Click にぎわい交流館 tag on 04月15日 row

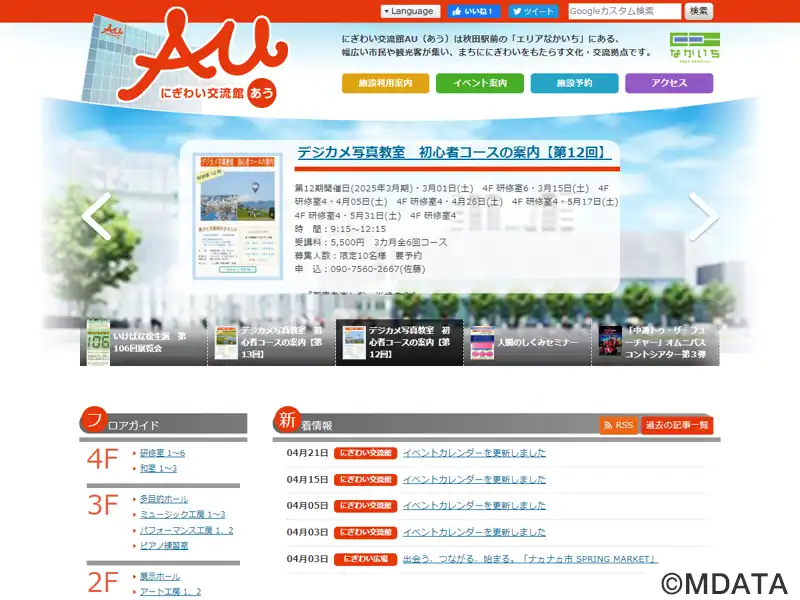365,479
